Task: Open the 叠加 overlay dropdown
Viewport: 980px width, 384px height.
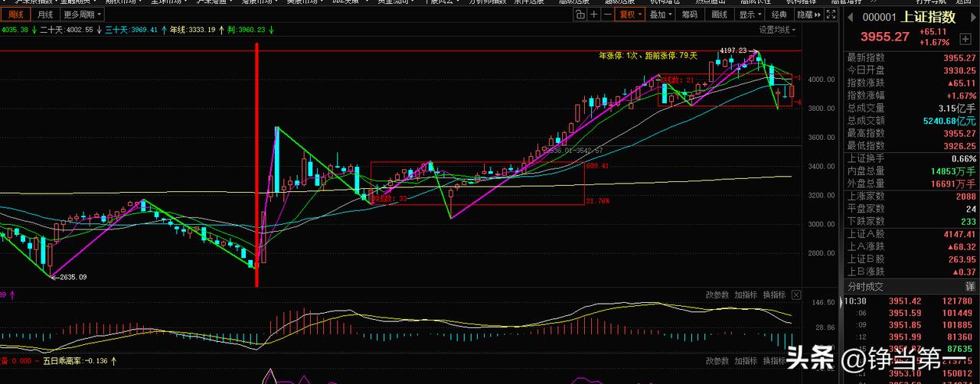Action: 660,15
